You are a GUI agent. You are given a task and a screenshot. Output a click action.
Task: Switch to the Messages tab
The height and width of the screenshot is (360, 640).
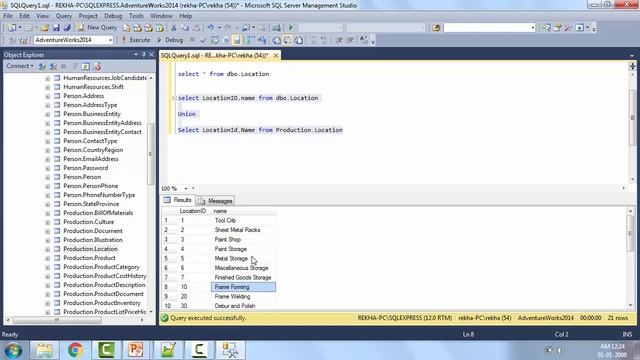(x=216, y=201)
